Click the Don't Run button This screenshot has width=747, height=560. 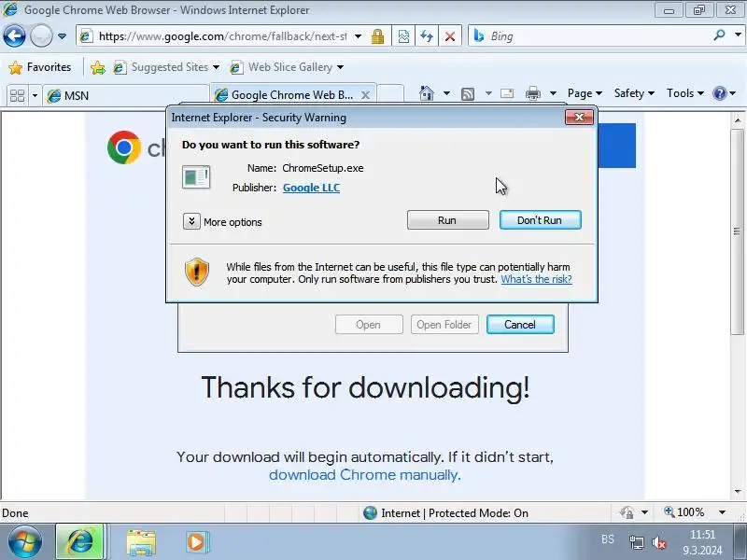click(541, 220)
